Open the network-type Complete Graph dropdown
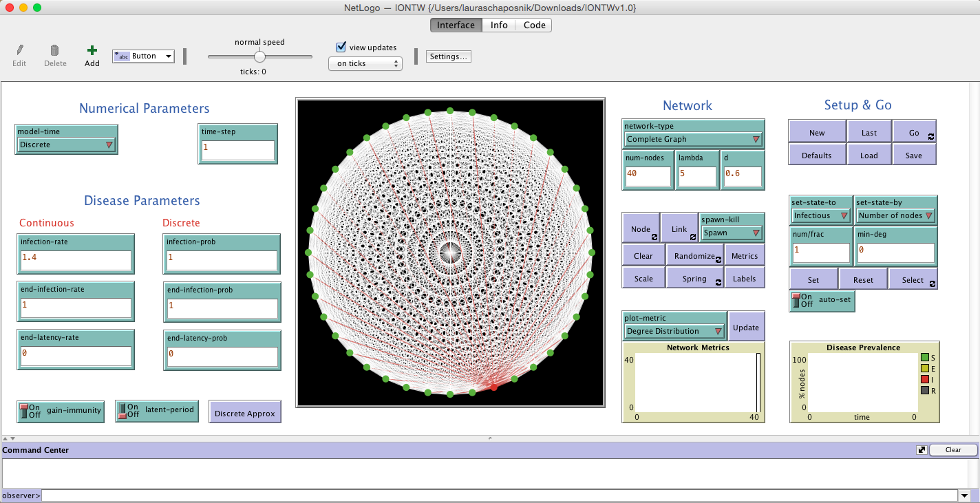The width and height of the screenshot is (980, 503). pyautogui.click(x=692, y=139)
